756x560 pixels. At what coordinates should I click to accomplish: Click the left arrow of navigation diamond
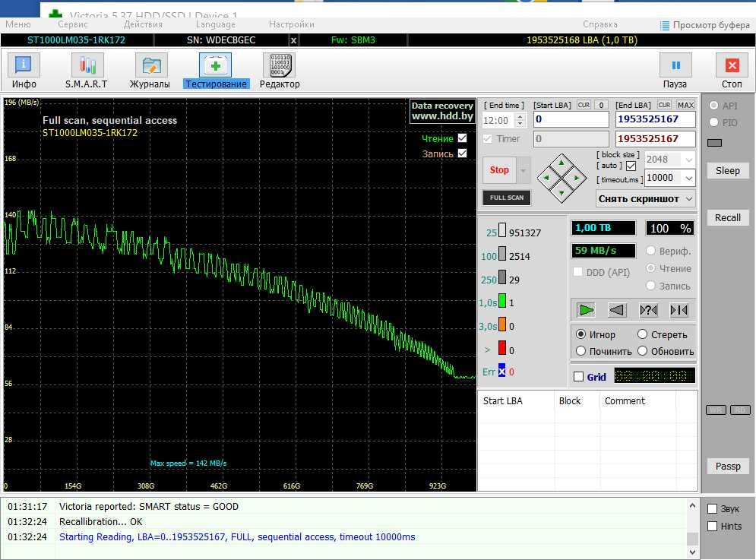tap(546, 178)
